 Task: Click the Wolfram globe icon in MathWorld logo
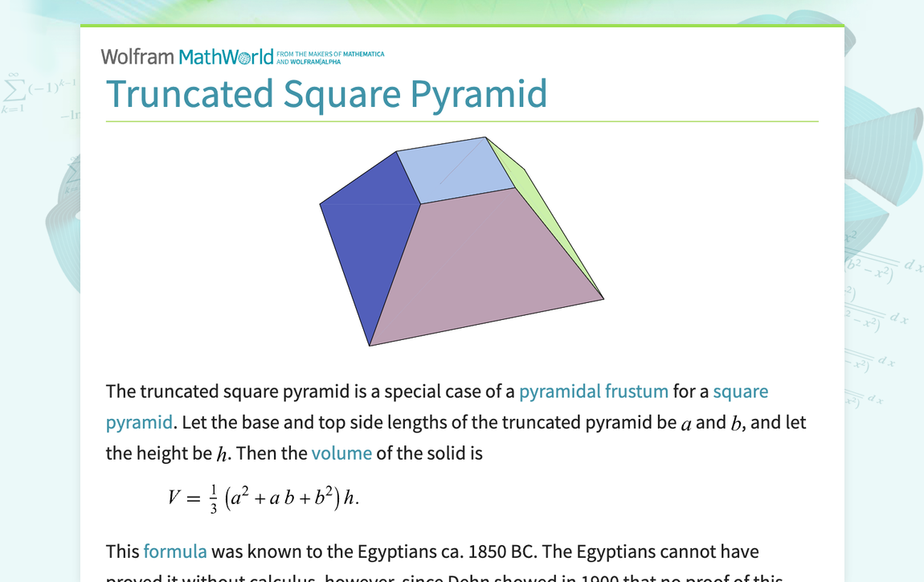tap(243, 56)
